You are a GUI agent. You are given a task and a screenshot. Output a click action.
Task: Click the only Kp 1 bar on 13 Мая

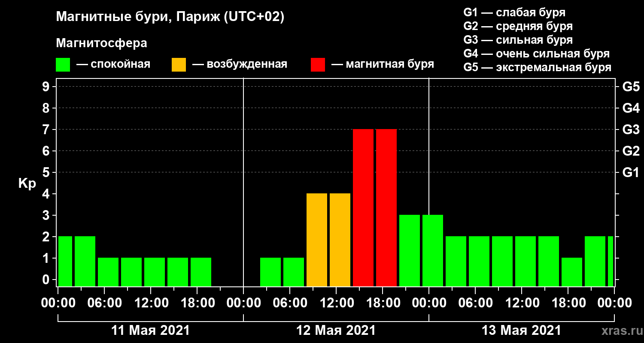[x=572, y=272]
